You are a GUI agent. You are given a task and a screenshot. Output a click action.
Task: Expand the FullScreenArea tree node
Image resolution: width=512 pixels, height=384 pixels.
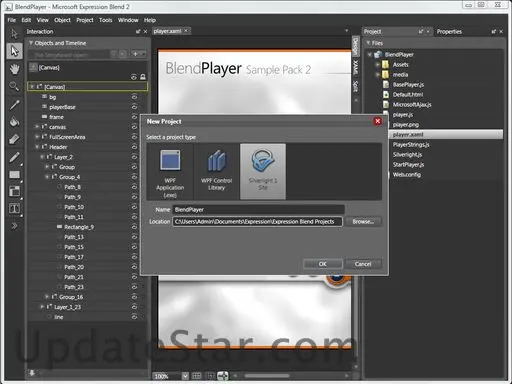tap(37, 137)
